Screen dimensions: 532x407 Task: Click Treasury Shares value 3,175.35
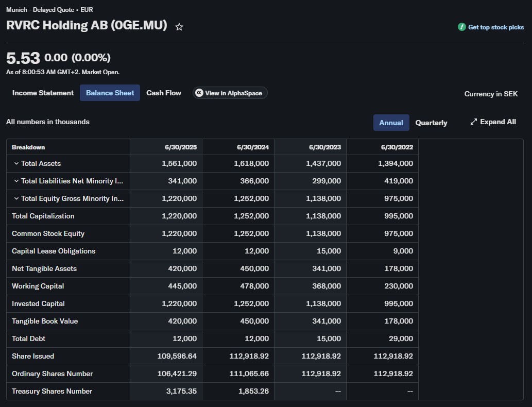click(x=181, y=391)
